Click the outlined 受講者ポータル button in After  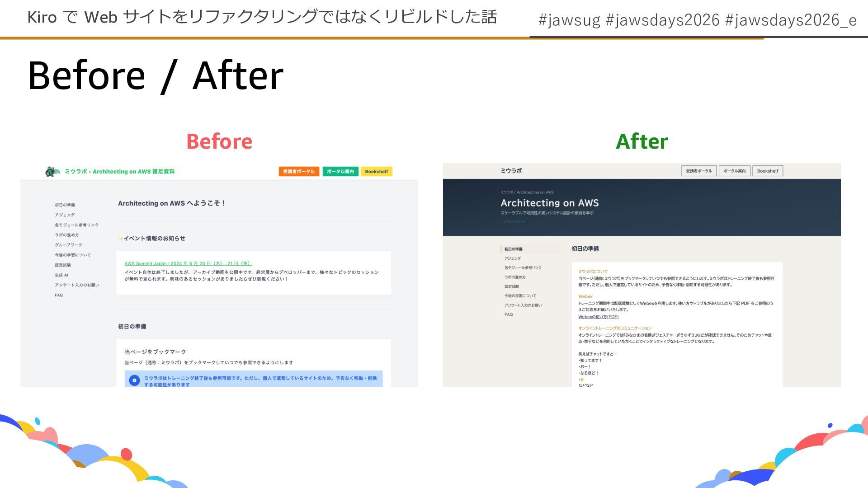click(698, 171)
